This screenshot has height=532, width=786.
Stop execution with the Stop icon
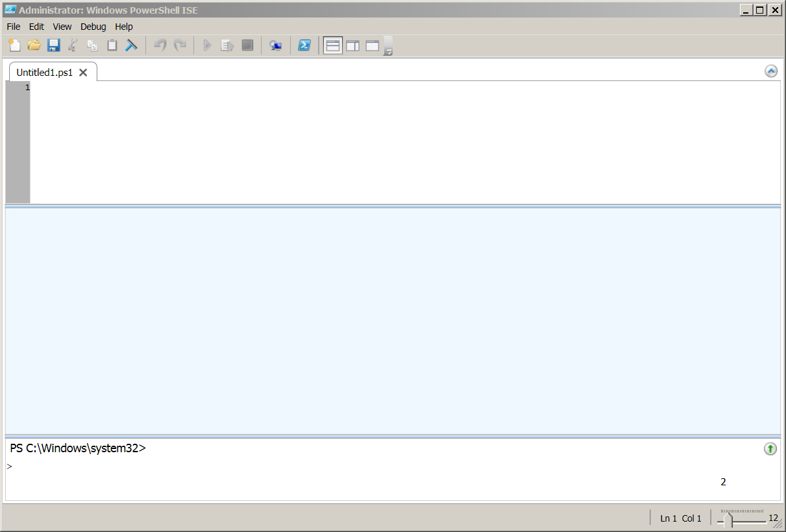click(247, 45)
